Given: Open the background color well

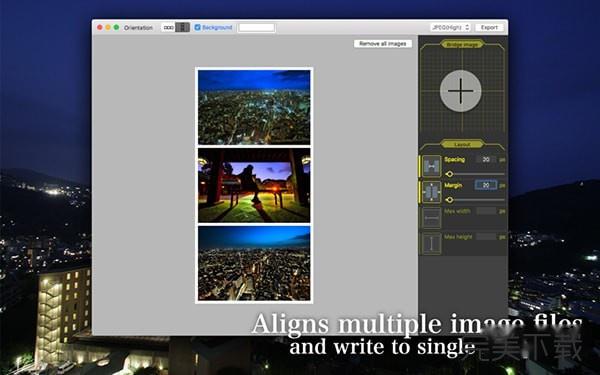Looking at the screenshot, I should 256,28.
